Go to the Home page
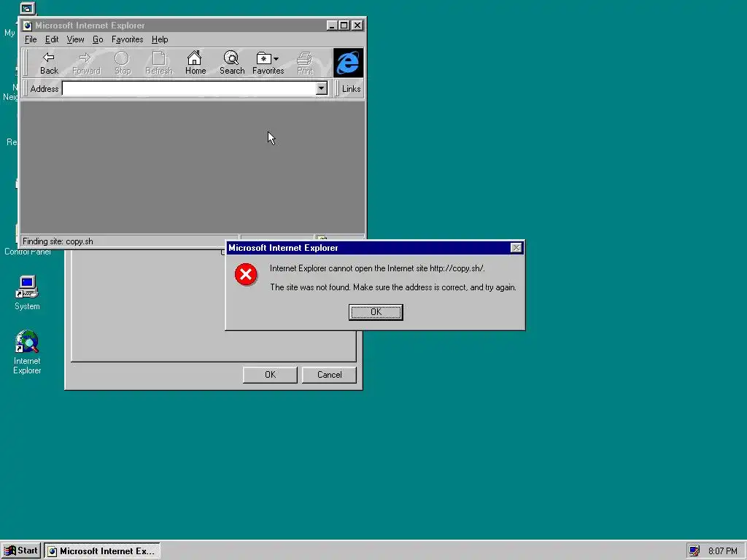The width and height of the screenshot is (747, 560). tap(196, 63)
